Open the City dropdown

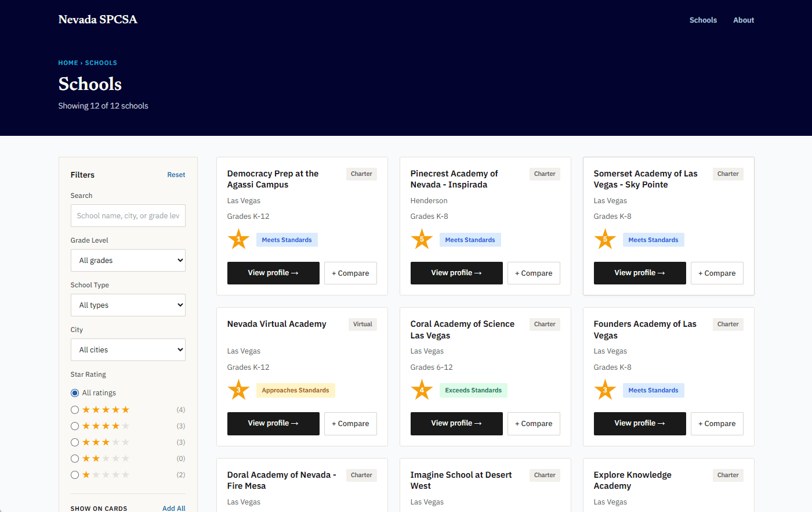[x=128, y=350]
